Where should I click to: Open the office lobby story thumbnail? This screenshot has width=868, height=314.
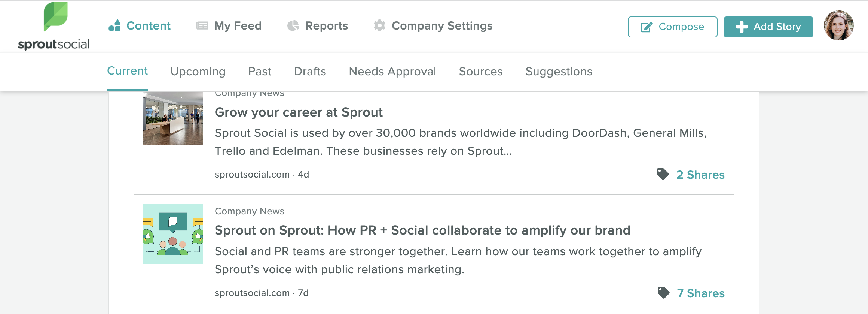pos(173,119)
